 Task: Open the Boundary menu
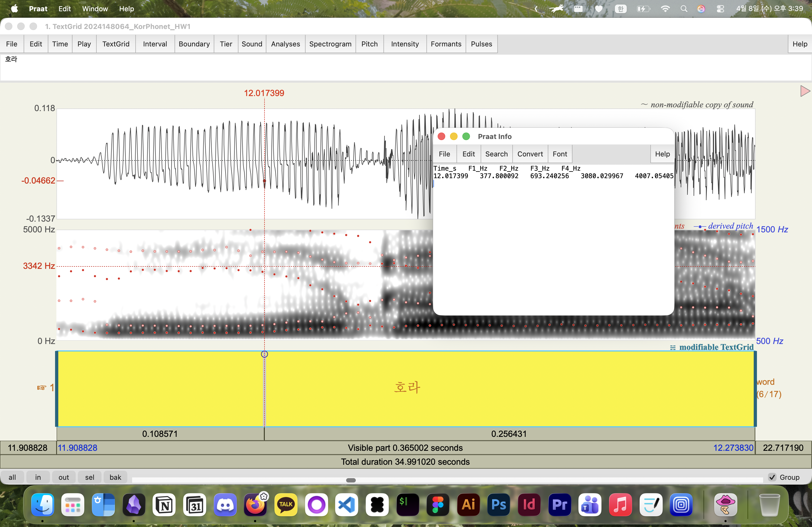pos(194,44)
